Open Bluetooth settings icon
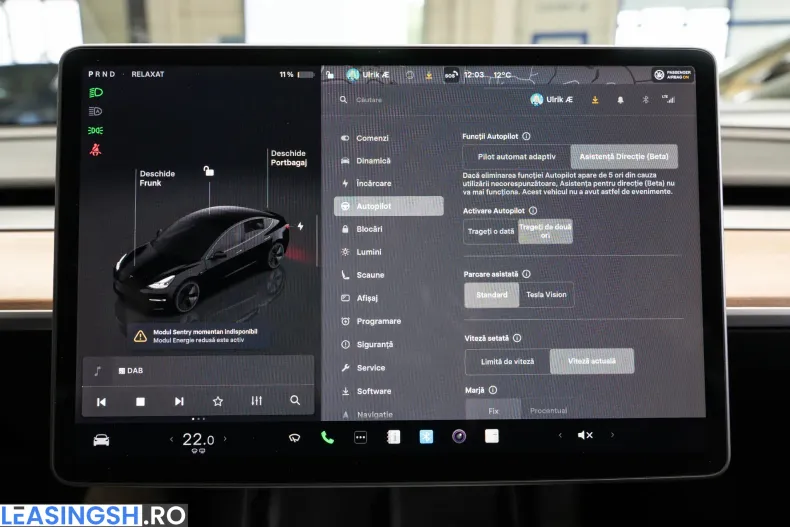790x527 pixels. coord(645,100)
